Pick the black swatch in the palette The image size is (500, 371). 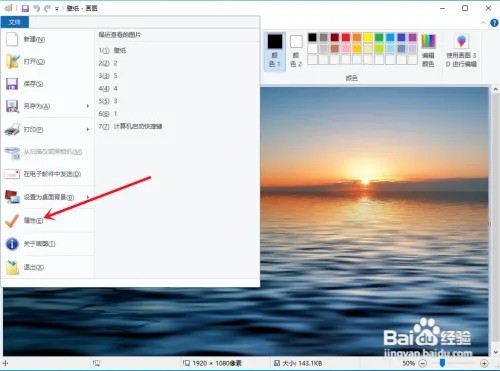(x=312, y=37)
